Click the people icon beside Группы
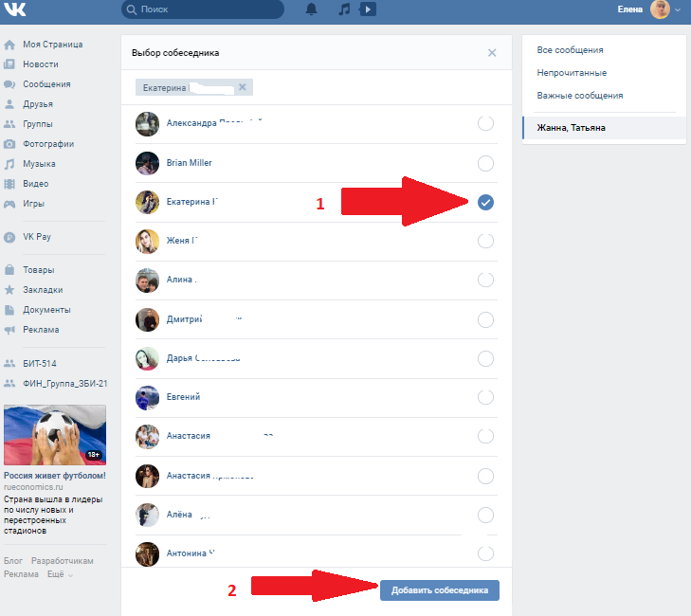Image resolution: width=691 pixels, height=616 pixels. click(9, 124)
